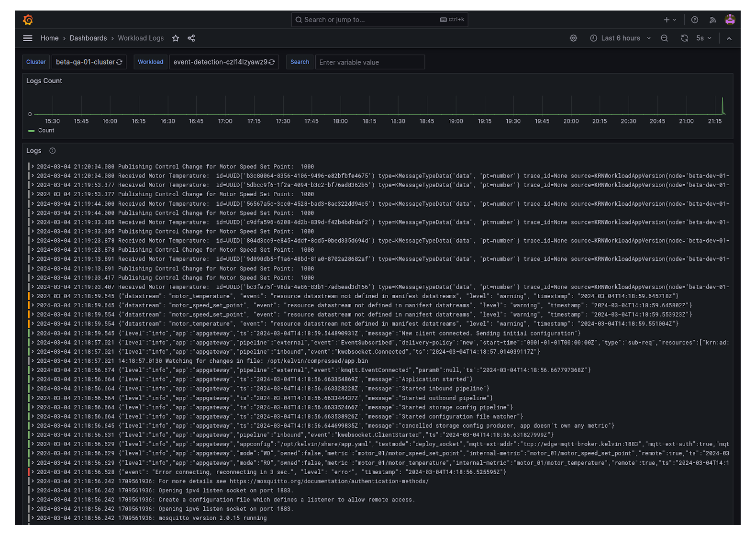Image resolution: width=756 pixels, height=536 pixels.
Task: Open the Last 6 hours time picker
Action: click(x=620, y=38)
